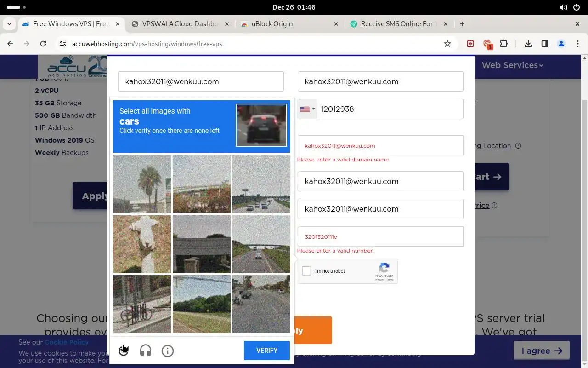Screen dimensions: 588x368
Task: Select the parked bicycle captcha tile
Action: tap(142, 304)
